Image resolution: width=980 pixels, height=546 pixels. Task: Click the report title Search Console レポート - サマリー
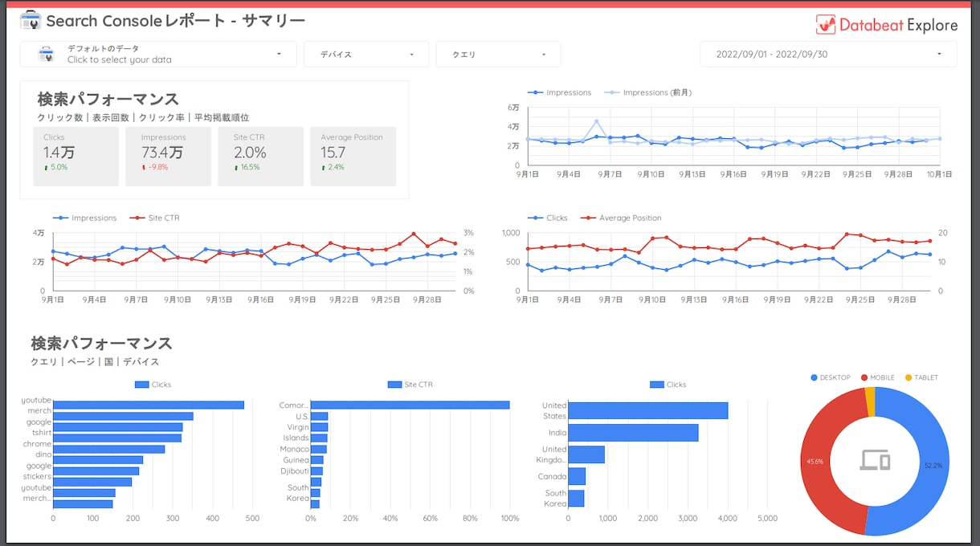coord(175,21)
